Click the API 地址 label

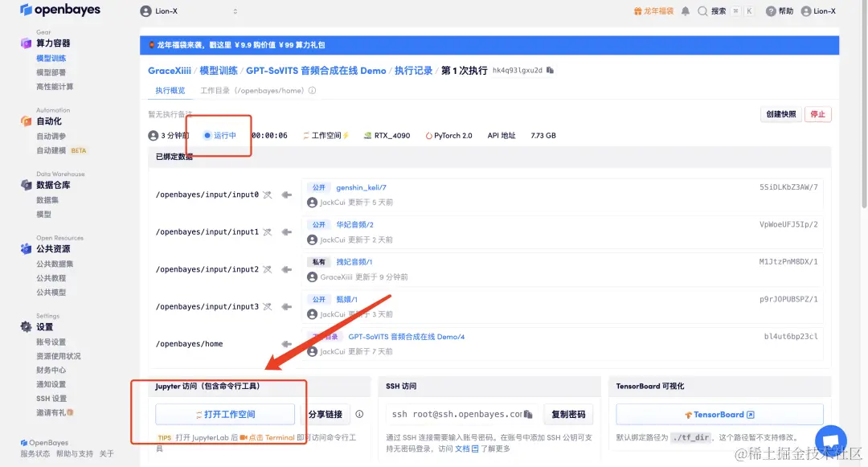click(x=501, y=136)
